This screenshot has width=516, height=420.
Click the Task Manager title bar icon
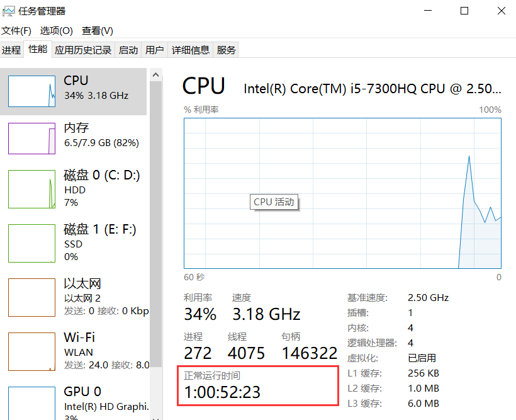(x=9, y=11)
